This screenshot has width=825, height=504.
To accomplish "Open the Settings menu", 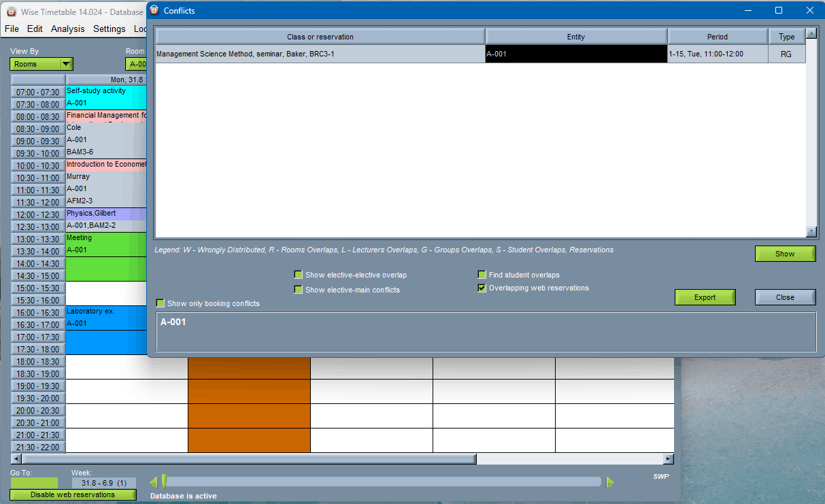I will click(x=109, y=29).
